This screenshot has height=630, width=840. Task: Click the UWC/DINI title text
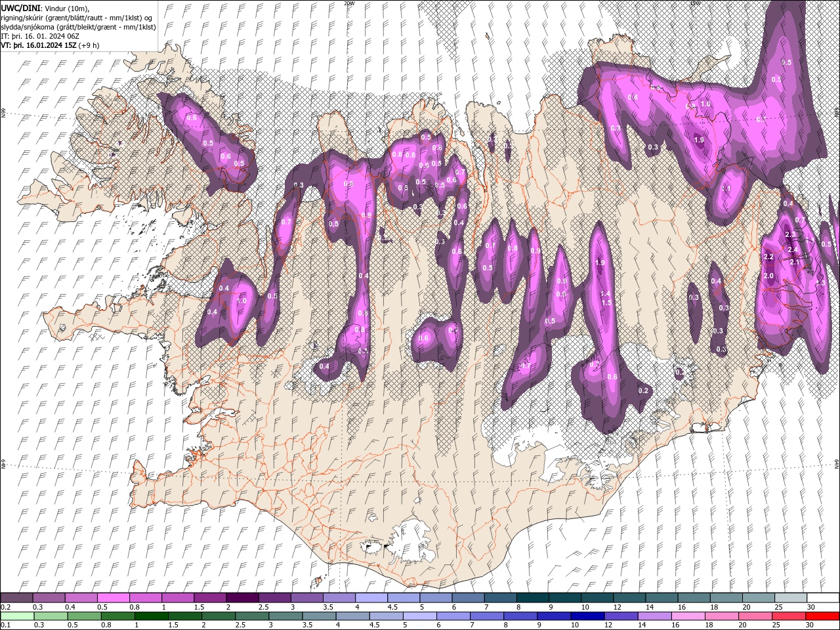click(x=21, y=7)
